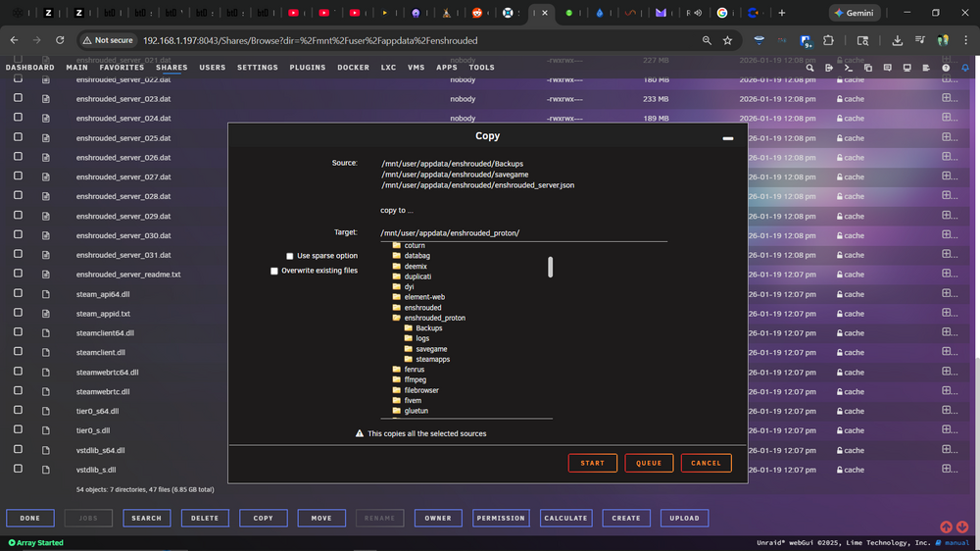
Task: Tick the checkbox for enshrouded_server_023.dat
Action: click(18, 98)
